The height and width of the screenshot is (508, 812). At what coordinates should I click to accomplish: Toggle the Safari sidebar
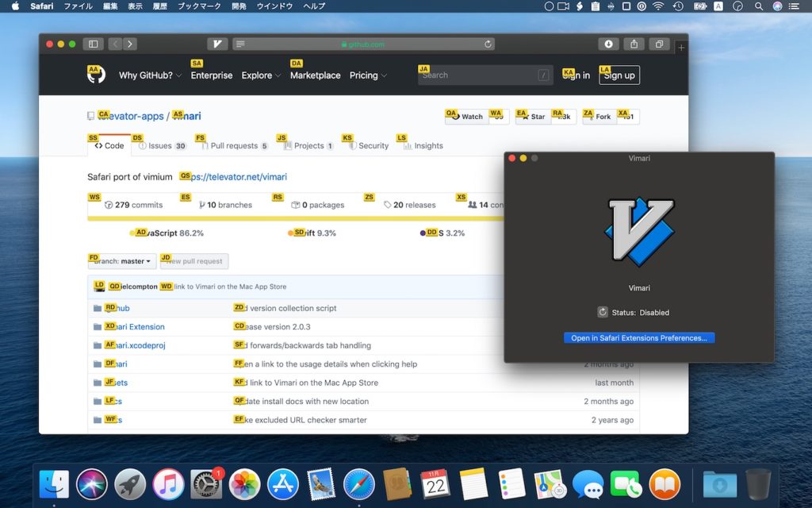tap(93, 44)
